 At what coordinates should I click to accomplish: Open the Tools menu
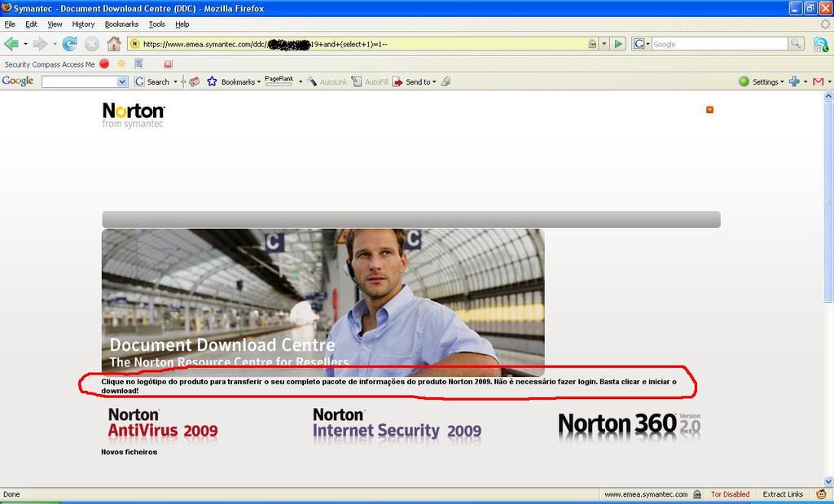(157, 24)
